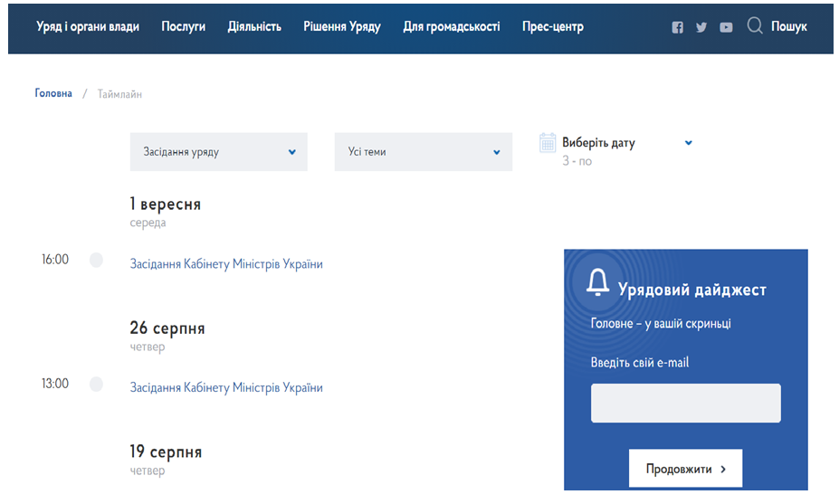The width and height of the screenshot is (839, 504).
Task: Open the Twitter social icon
Action: click(701, 27)
